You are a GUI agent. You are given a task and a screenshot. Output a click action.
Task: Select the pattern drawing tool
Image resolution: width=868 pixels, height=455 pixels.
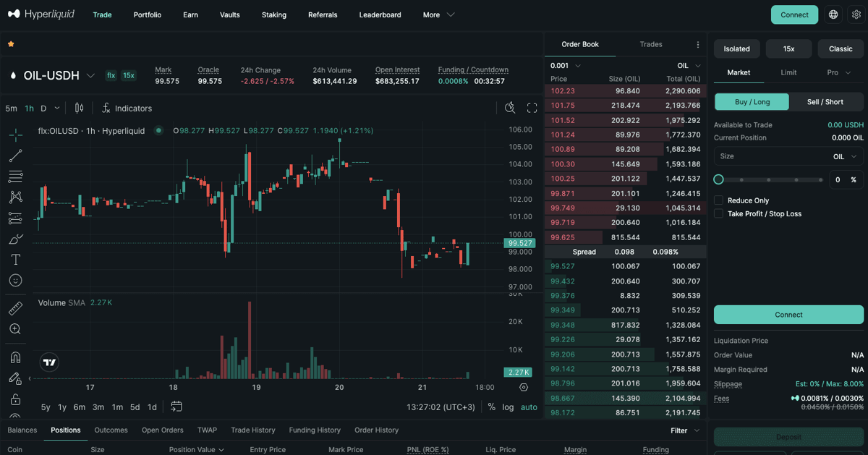15,197
